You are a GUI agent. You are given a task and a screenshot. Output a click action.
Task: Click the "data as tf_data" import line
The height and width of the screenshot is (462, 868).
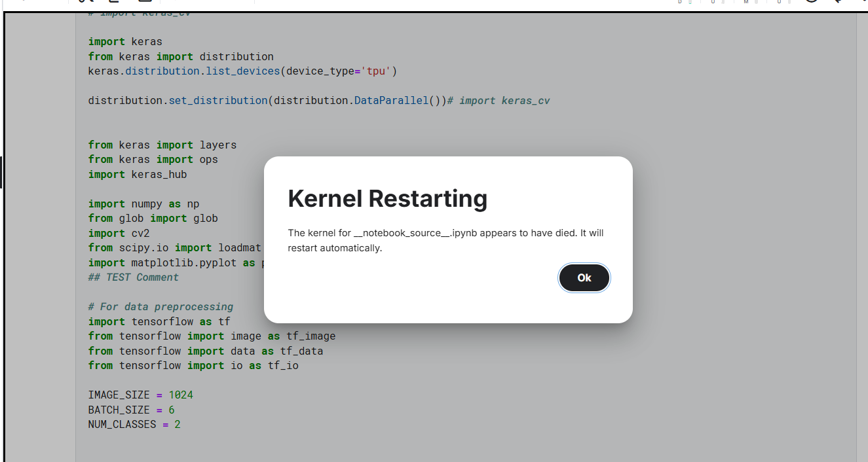[206, 351]
